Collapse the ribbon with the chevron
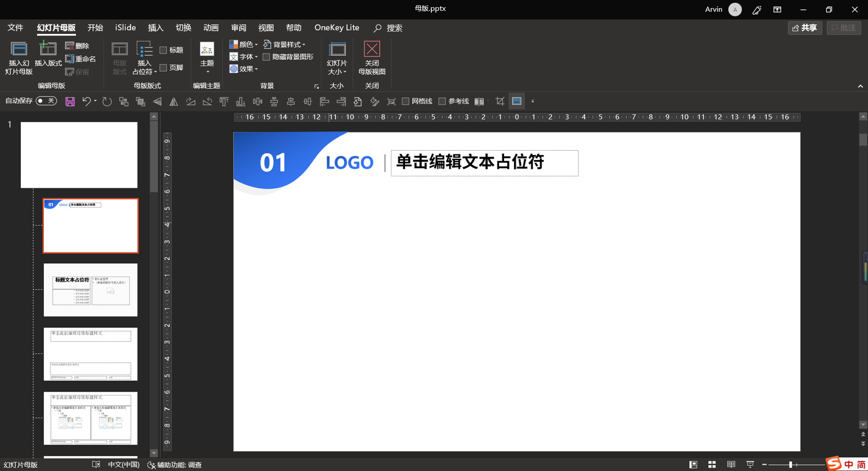The height and width of the screenshot is (471, 868). tap(860, 87)
